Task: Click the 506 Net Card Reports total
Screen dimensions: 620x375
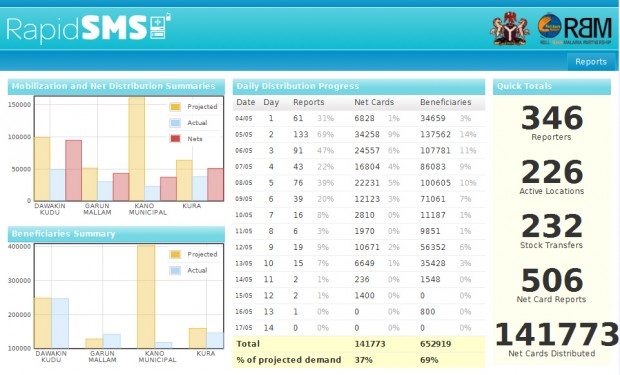Action: coord(552,285)
